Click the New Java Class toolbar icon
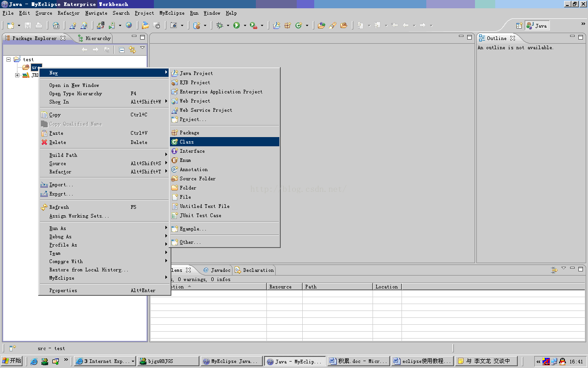The height and width of the screenshot is (368, 588). [x=299, y=25]
